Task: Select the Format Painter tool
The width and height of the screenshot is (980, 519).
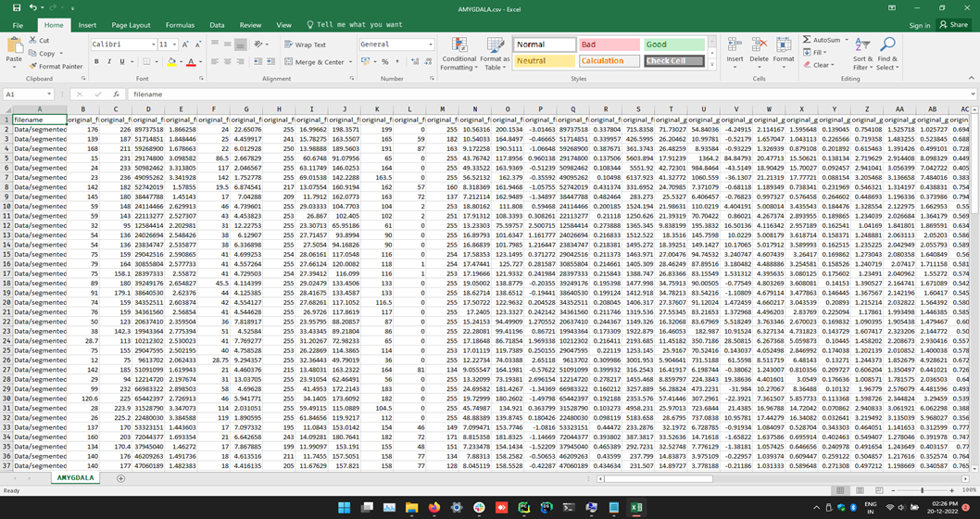Action: (x=57, y=67)
